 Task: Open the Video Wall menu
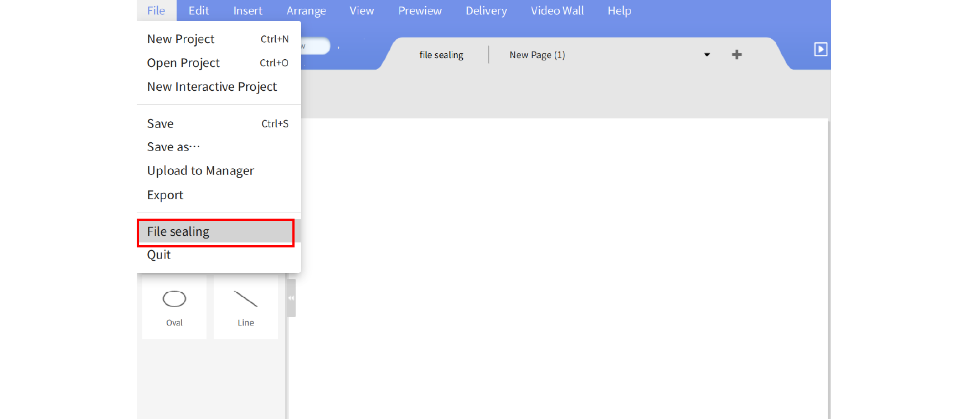(557, 11)
